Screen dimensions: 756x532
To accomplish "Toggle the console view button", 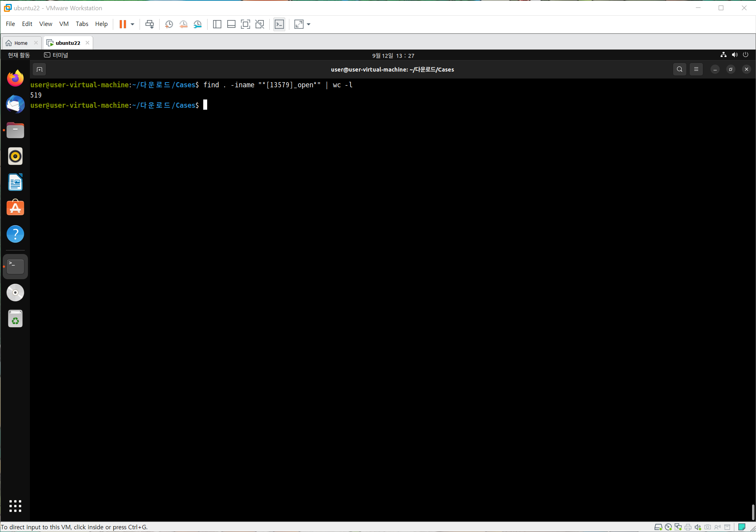I will pyautogui.click(x=279, y=24).
